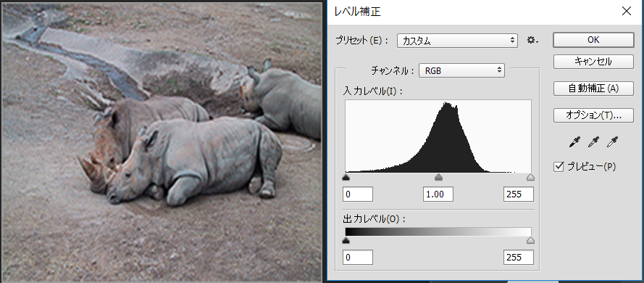644x283 pixels.
Task: Click the input midtone gray slider handle
Action: coord(439,177)
